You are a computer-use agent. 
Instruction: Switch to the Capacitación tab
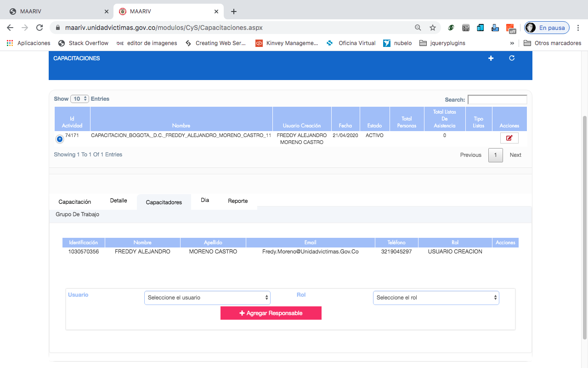(75, 202)
